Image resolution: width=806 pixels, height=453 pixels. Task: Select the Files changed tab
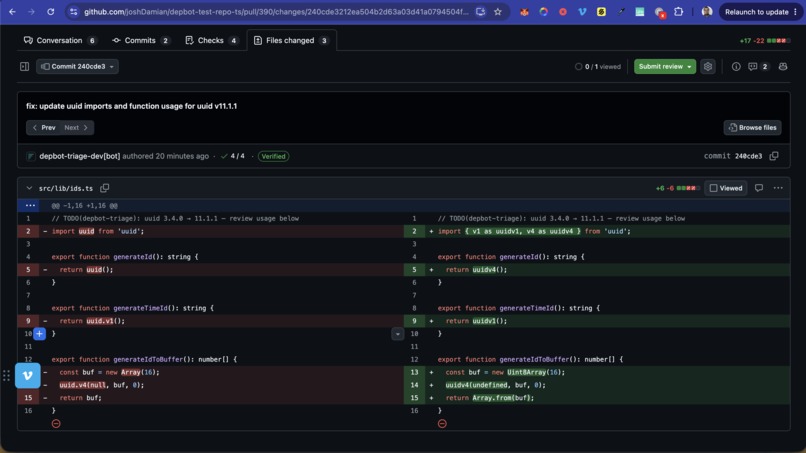(x=291, y=40)
